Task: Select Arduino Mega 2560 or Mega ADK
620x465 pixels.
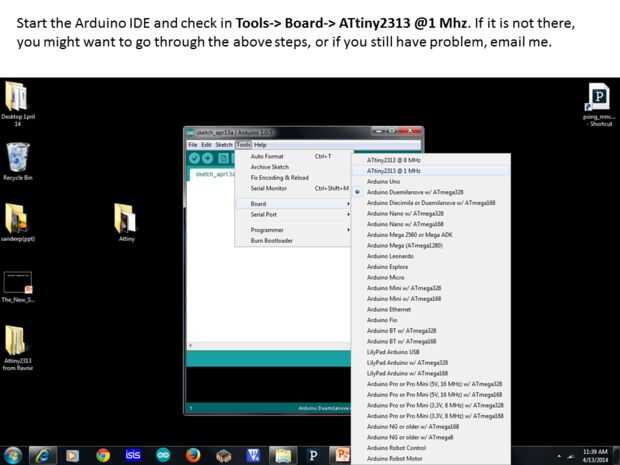Action: [431, 235]
